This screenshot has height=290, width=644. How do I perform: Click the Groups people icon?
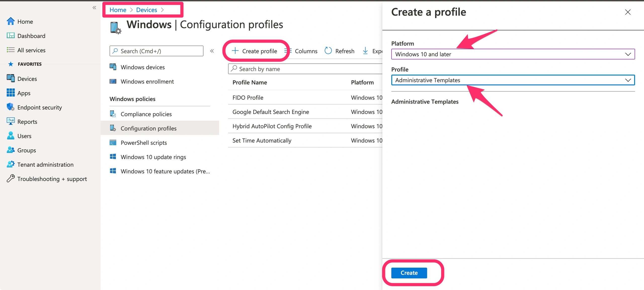[11, 150]
